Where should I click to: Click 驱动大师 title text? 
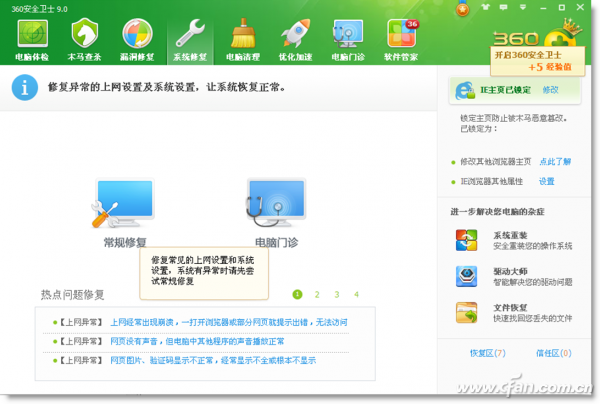510,271
